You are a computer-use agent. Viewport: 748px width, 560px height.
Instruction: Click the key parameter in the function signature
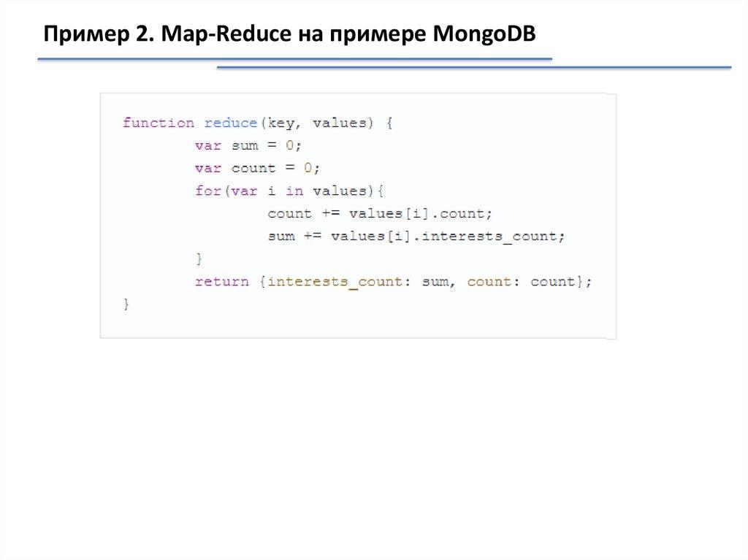(x=280, y=123)
